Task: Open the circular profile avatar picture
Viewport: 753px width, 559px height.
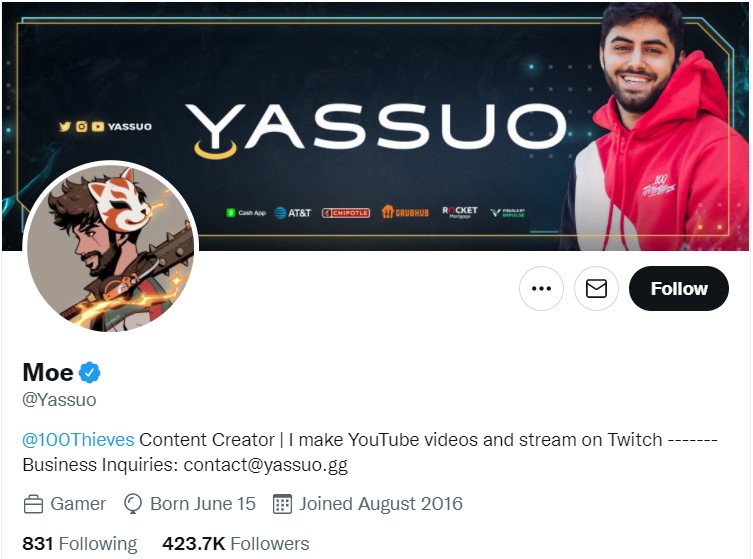Action: (110, 248)
